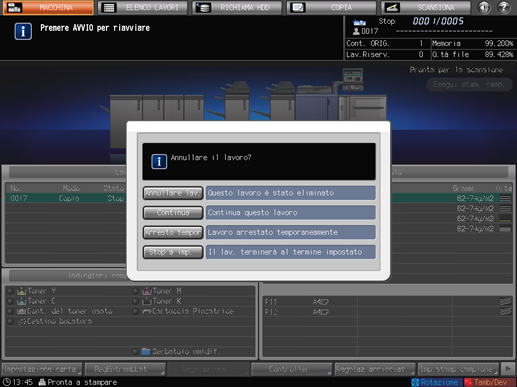Select job row 0017 Copia Stop
The width and height of the screenshot is (517, 387).
pyautogui.click(x=66, y=198)
